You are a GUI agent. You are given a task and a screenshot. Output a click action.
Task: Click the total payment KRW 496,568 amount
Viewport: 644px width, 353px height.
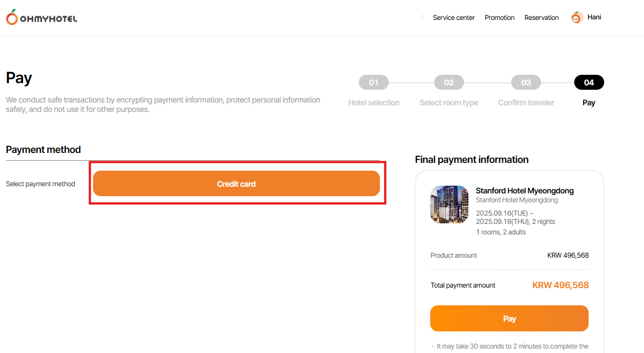[x=560, y=285]
